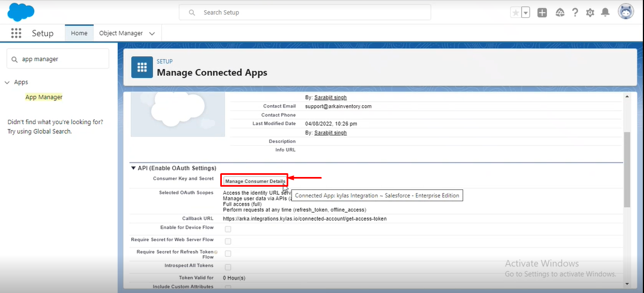Click the search magnifier in Search Setup
Screen dimensions: 644x293
[x=192, y=13]
